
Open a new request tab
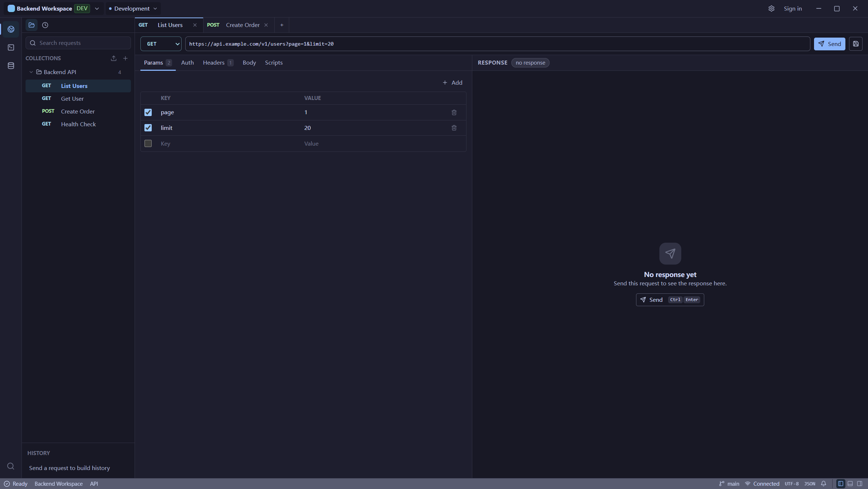tap(282, 25)
